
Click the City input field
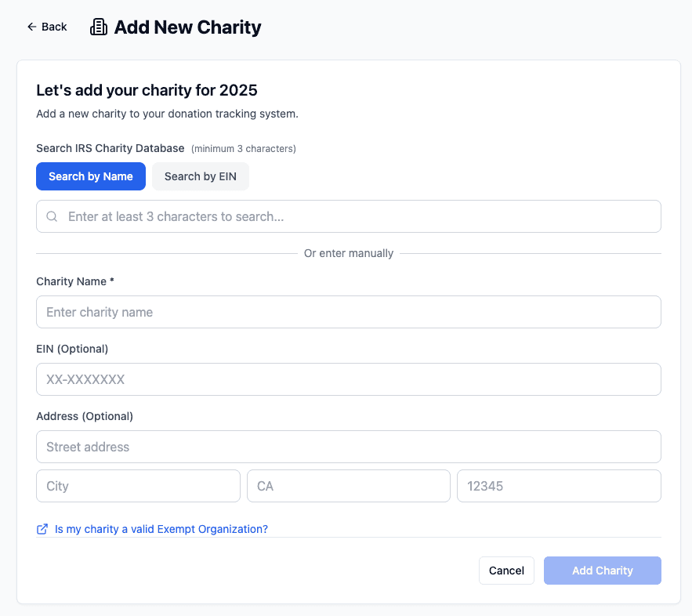138,486
